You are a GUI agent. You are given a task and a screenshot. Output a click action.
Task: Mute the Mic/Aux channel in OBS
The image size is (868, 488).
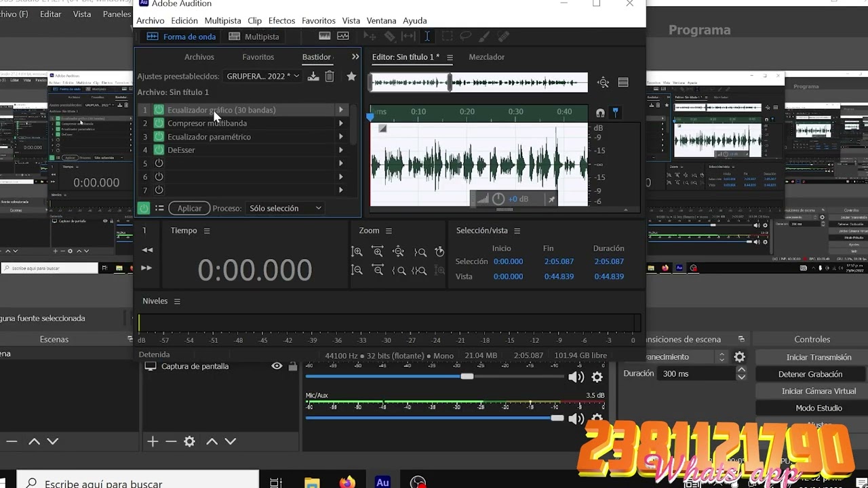(576, 418)
